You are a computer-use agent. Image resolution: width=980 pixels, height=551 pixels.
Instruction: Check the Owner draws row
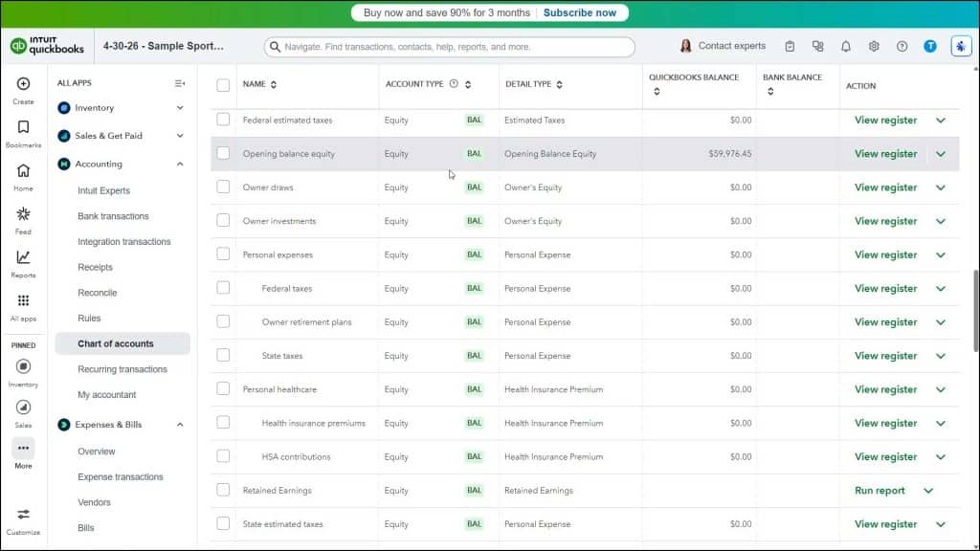(223, 187)
